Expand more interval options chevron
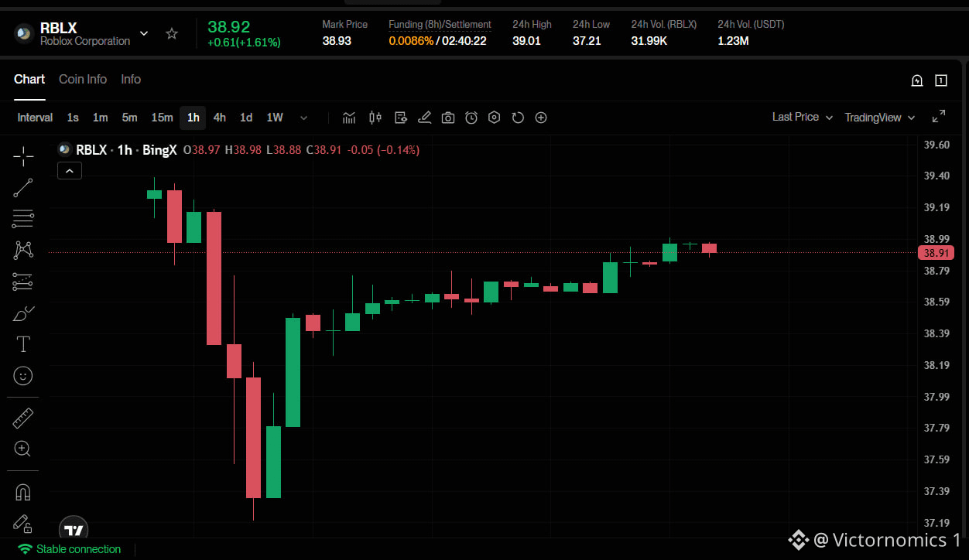 tap(303, 118)
